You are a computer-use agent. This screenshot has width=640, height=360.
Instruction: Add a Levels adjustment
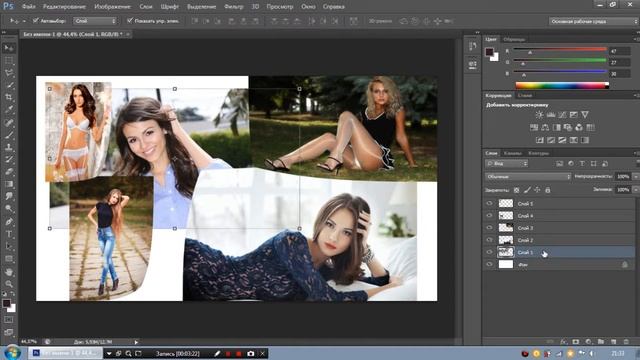551,115
